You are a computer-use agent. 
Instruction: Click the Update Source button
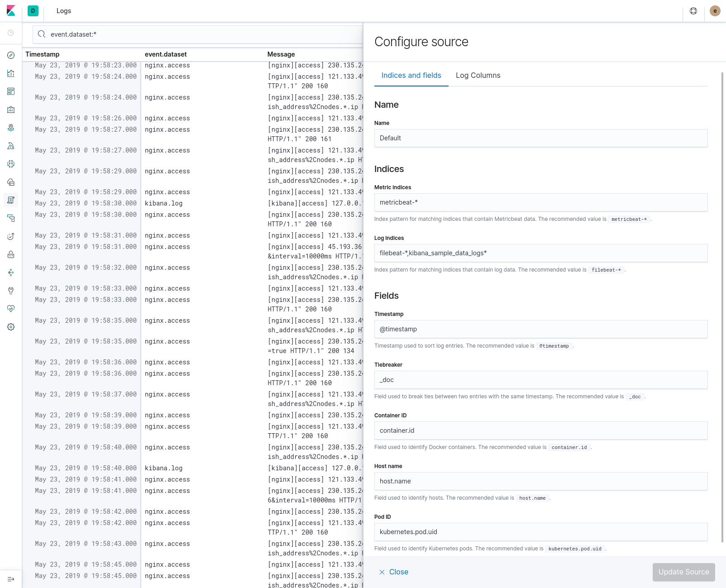tap(683, 572)
